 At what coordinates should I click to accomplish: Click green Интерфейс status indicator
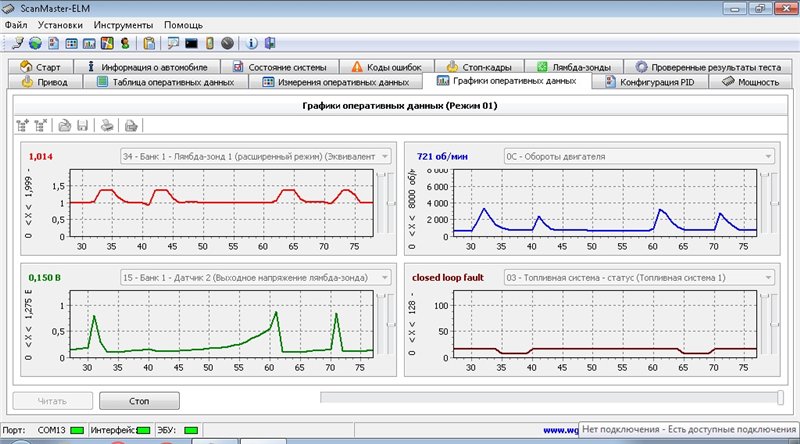144,430
